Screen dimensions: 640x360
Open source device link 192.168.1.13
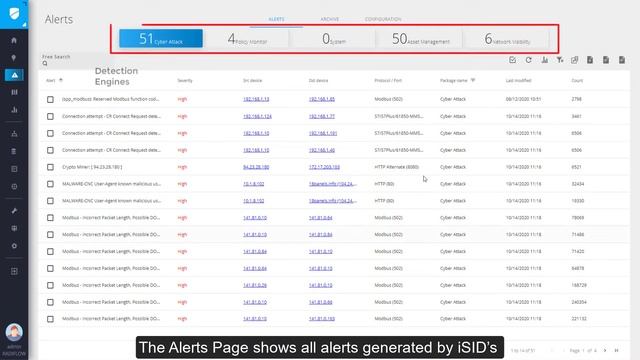(x=256, y=99)
